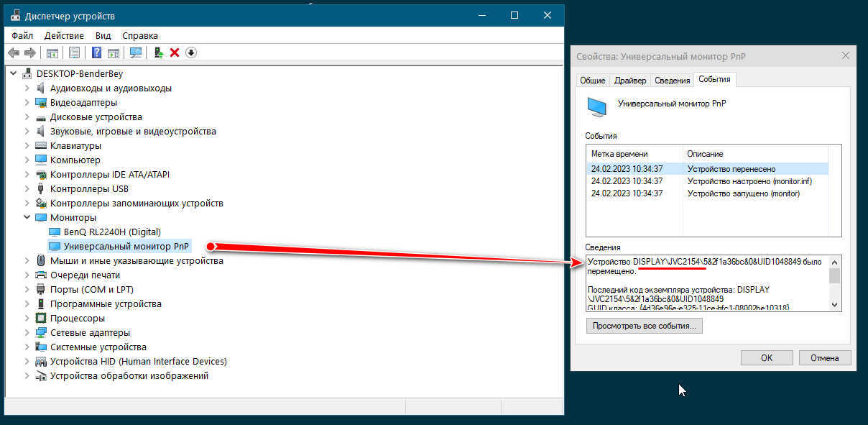
Task: Select BenQ RL2240H (Digital) monitor item
Action: click(111, 232)
